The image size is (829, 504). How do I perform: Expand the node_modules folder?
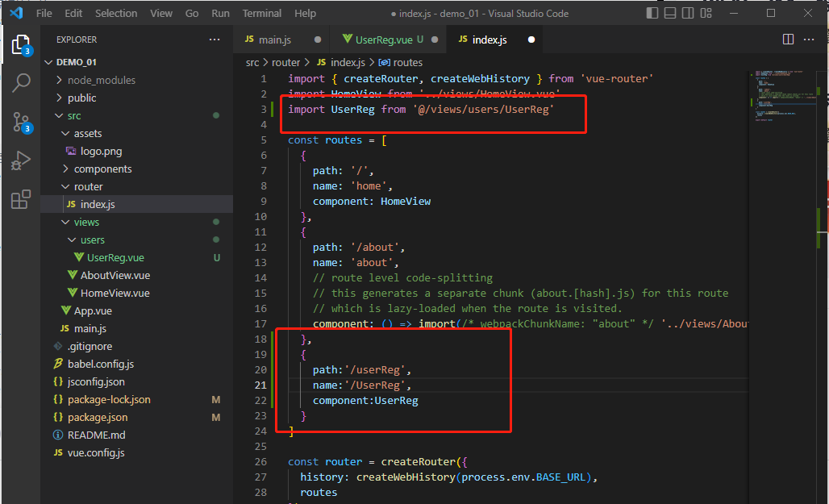(x=101, y=80)
